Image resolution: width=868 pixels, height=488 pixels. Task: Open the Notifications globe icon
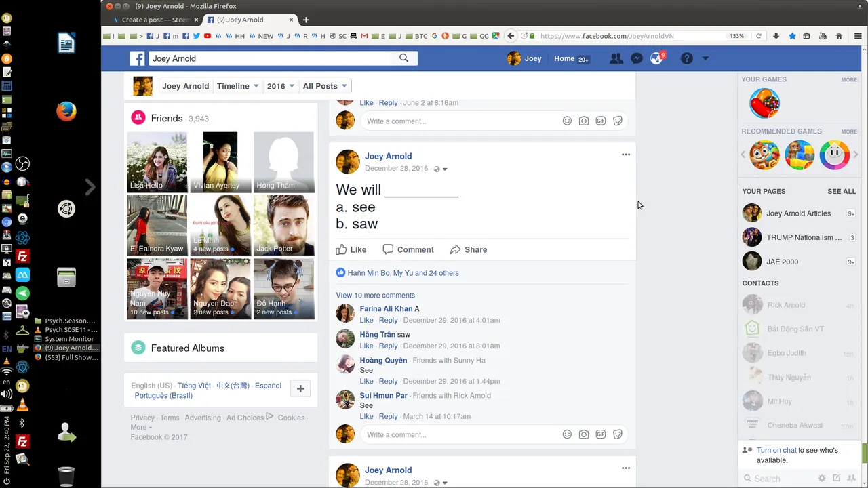656,59
